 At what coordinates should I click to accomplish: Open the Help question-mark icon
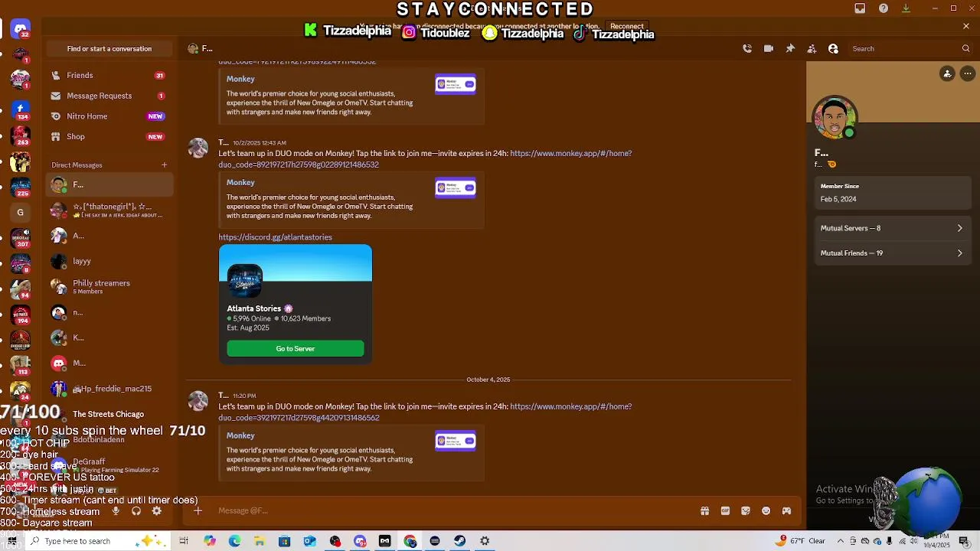point(884,8)
